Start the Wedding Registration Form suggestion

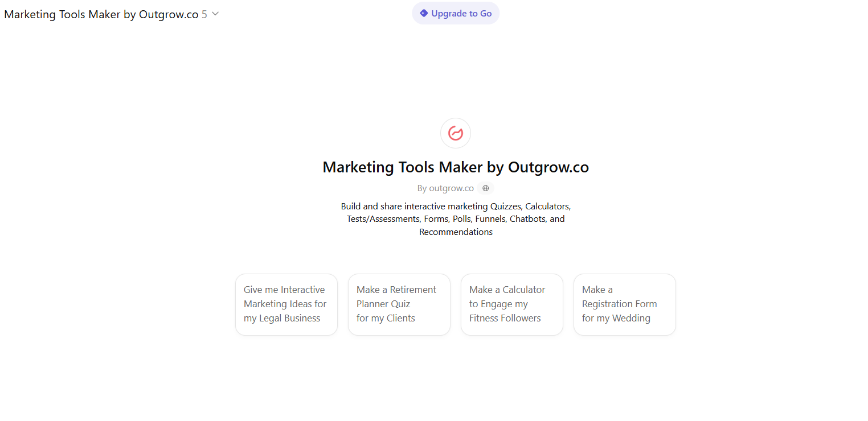point(625,304)
